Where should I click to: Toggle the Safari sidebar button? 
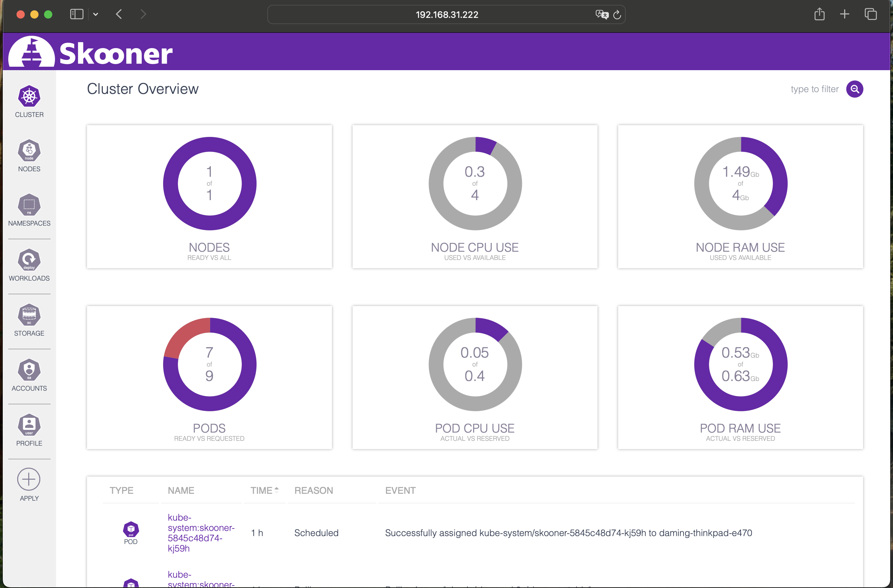tap(77, 14)
